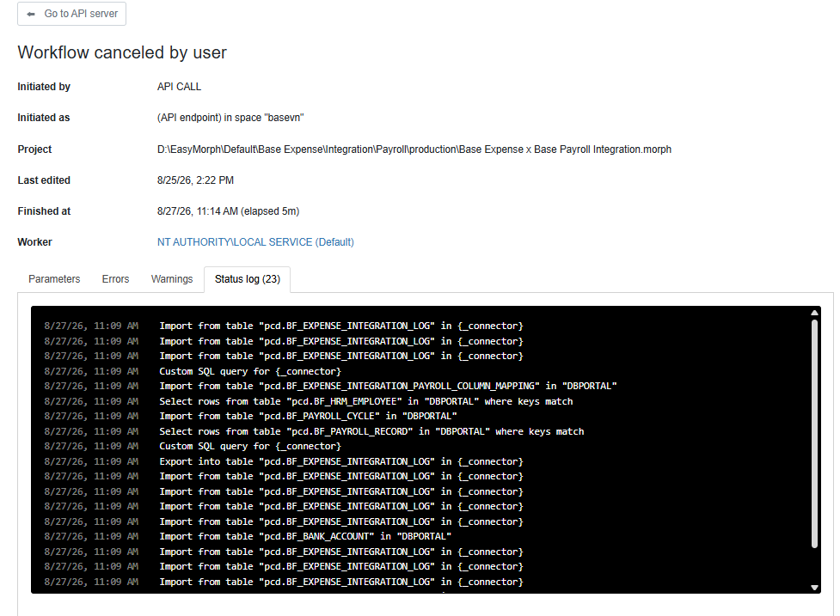Open the NT AUTHORITY\LOCAL SERVICE worker link
This screenshot has height=616, width=840.
coord(255,242)
